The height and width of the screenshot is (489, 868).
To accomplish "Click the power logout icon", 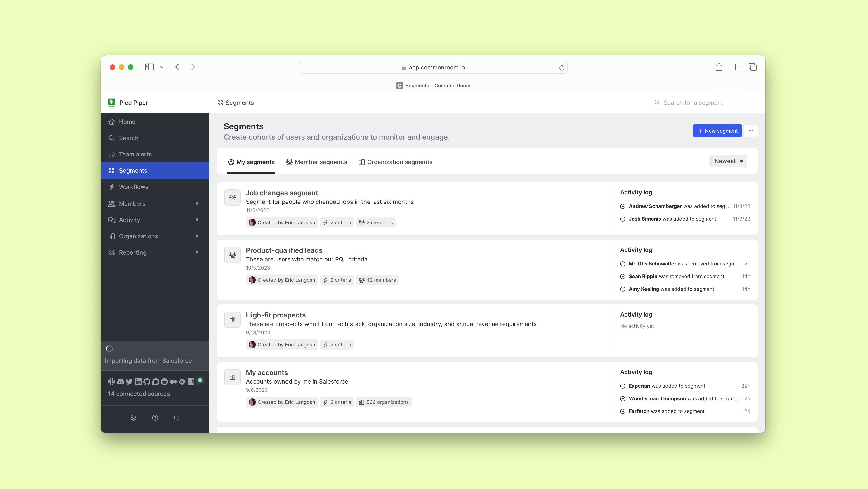I will click(x=177, y=417).
